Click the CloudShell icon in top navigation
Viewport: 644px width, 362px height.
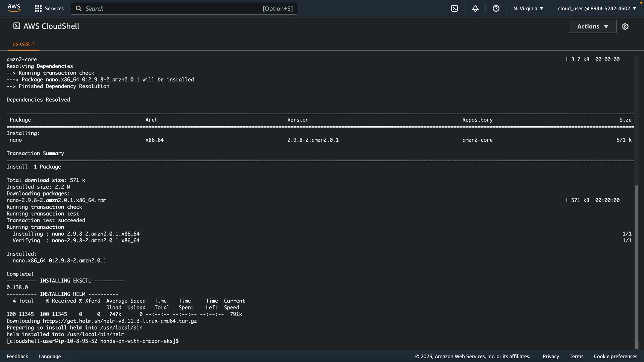coord(454,8)
